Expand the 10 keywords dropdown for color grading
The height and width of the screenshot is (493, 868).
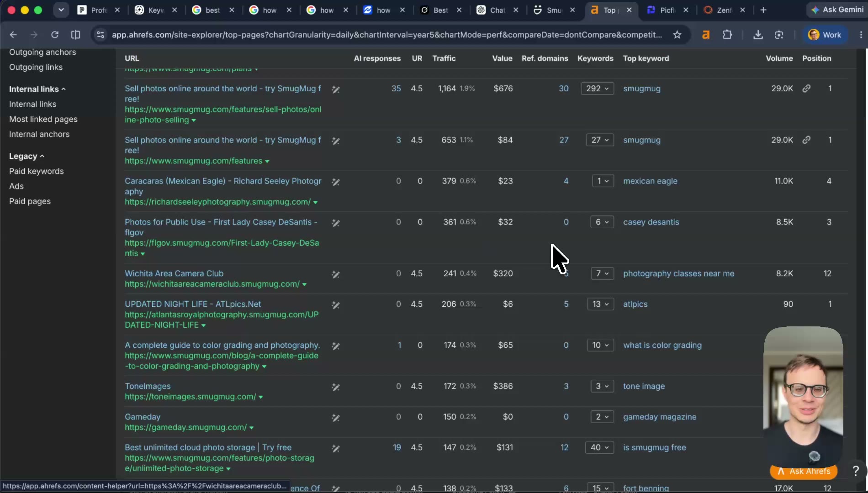[600, 345]
